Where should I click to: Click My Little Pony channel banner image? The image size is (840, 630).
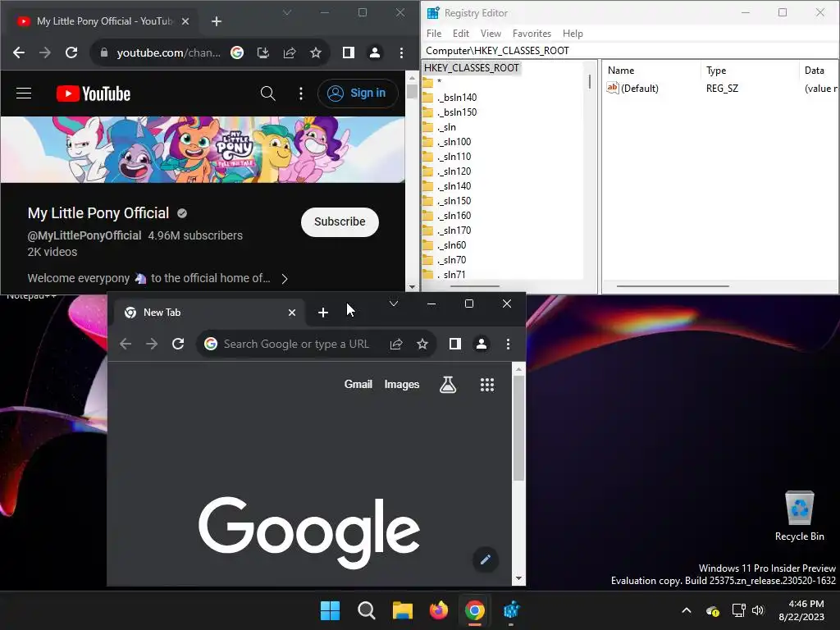203,149
